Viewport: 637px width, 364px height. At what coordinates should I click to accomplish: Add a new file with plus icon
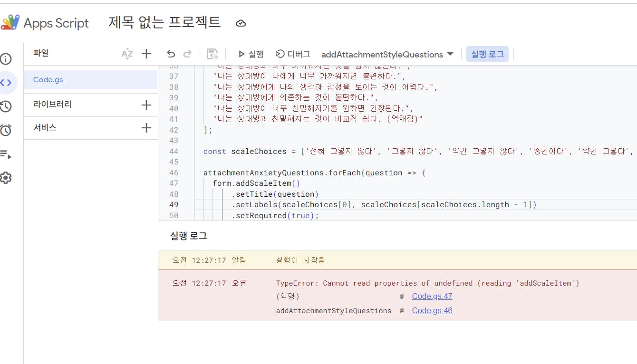(x=146, y=54)
